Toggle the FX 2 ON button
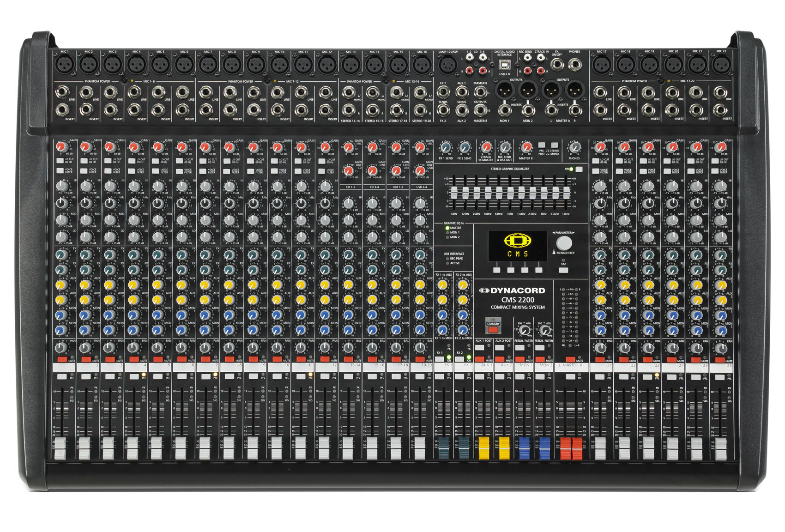 [x=460, y=359]
